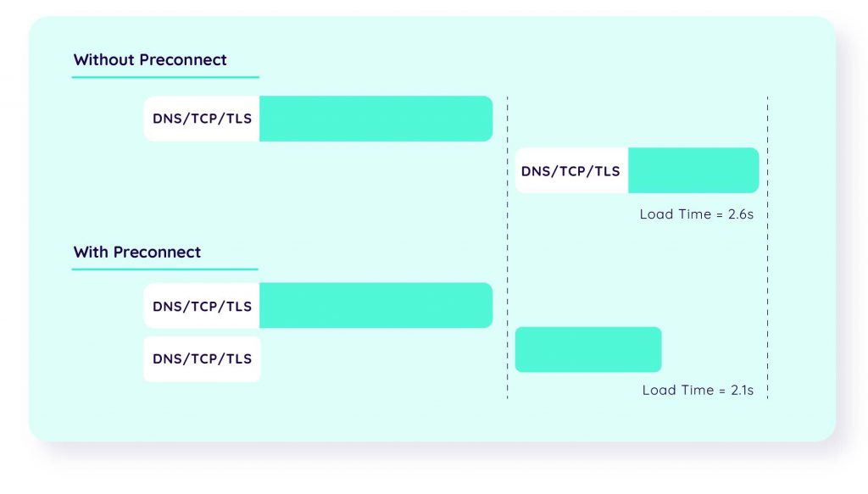868x494 pixels.
Task: Select the DNS/TCP/TLS label above Load Time 2.6s
Action: (x=570, y=171)
